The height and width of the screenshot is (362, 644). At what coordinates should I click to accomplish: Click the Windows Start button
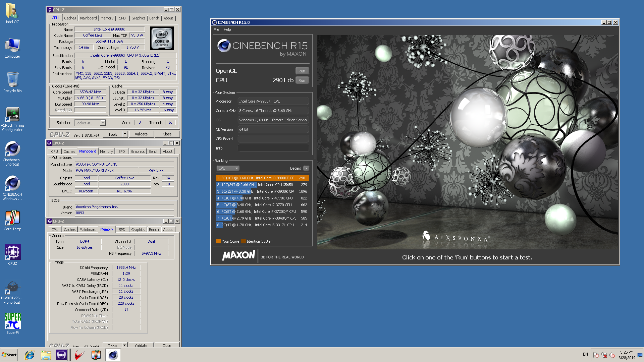click(x=9, y=355)
